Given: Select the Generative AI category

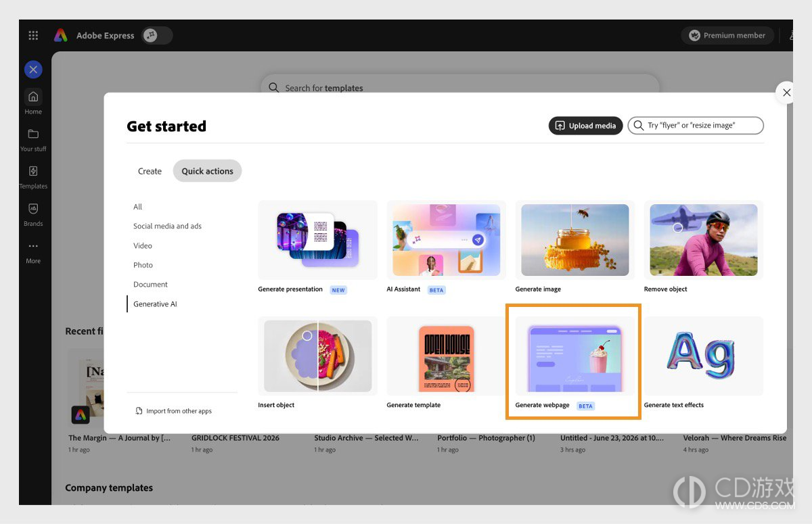Looking at the screenshot, I should click(x=155, y=304).
